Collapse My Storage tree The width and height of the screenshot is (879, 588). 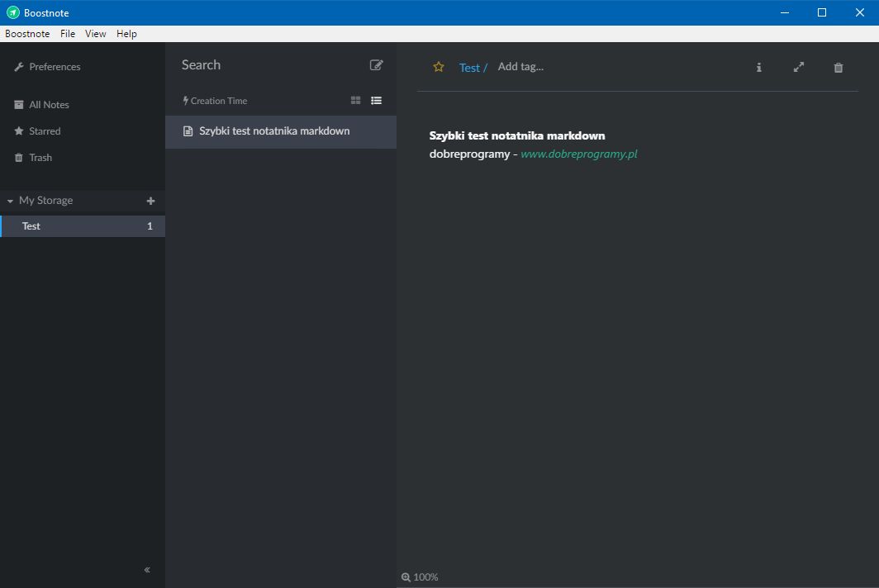10,201
